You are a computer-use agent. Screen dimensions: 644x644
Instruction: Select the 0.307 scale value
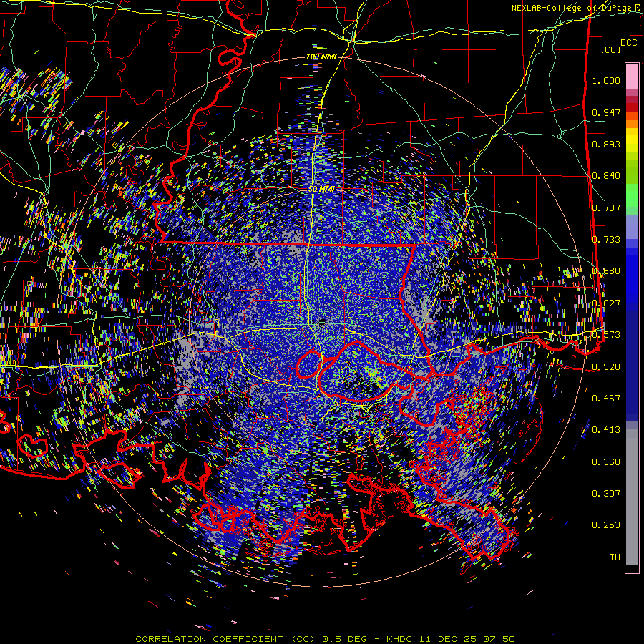(606, 494)
